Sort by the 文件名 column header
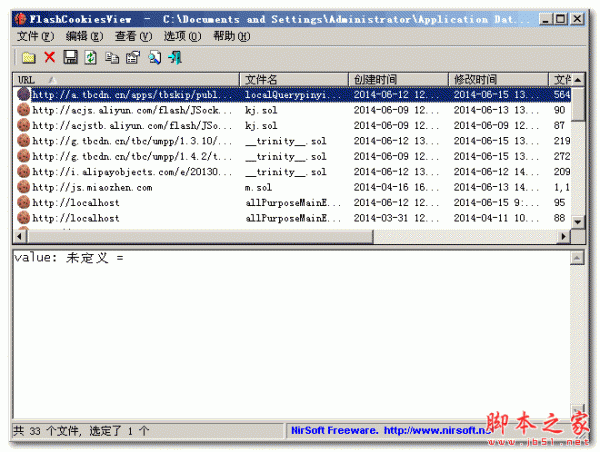Viewport: 600px width, 452px height. [x=294, y=80]
